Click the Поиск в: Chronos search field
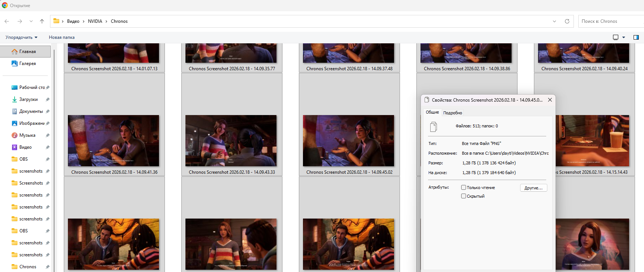Image resolution: width=644 pixels, height=272 pixels. (x=611, y=21)
